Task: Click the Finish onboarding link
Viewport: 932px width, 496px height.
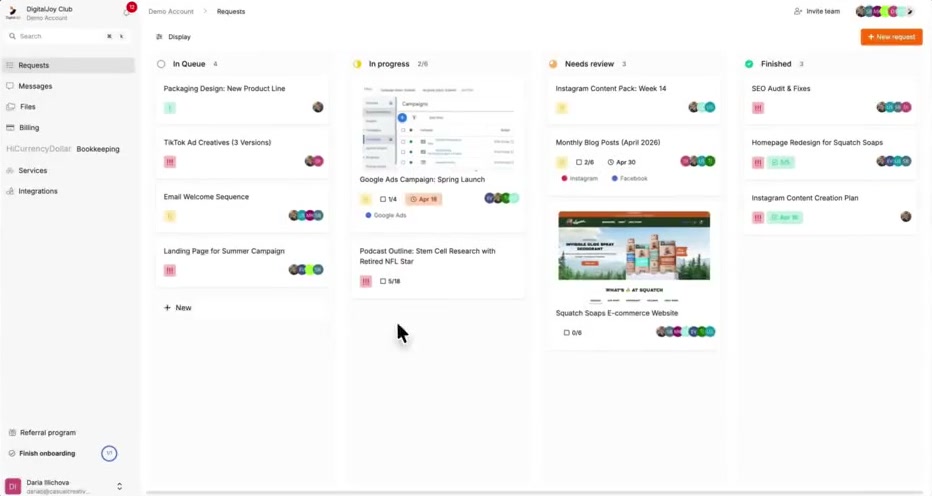Action: [x=47, y=454]
